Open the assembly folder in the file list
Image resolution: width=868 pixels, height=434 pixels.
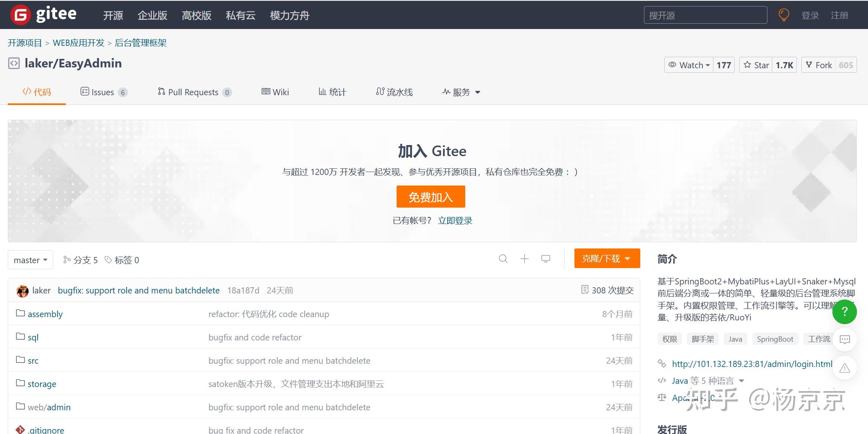click(x=45, y=314)
